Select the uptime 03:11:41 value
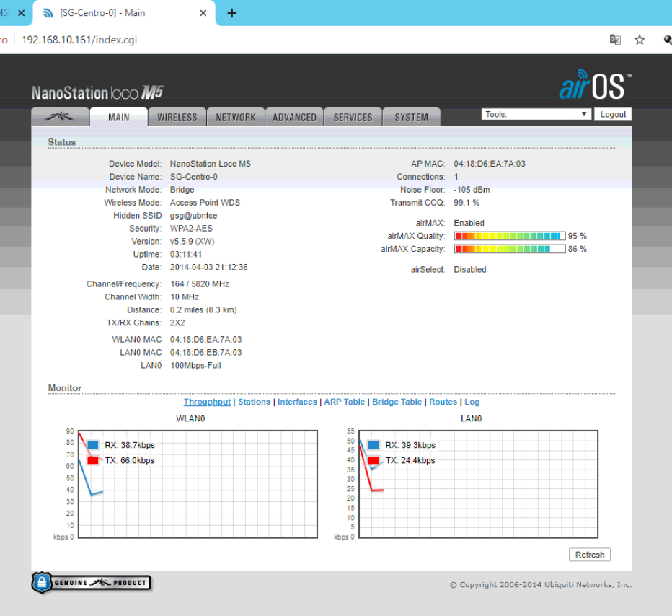This screenshot has width=672, height=616. tap(186, 254)
